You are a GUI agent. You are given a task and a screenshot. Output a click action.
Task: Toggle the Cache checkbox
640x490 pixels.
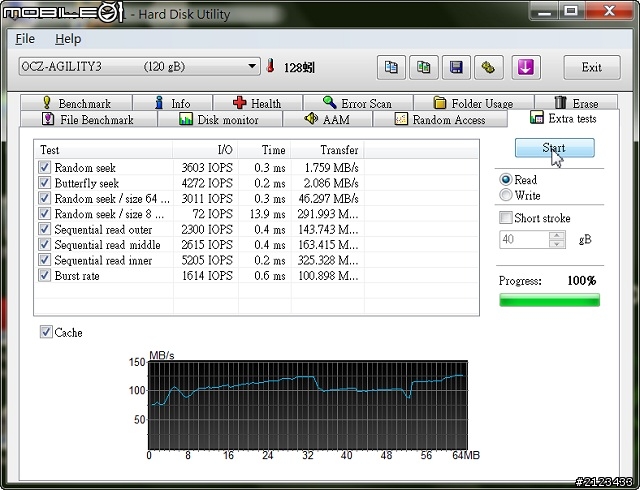[x=46, y=332]
